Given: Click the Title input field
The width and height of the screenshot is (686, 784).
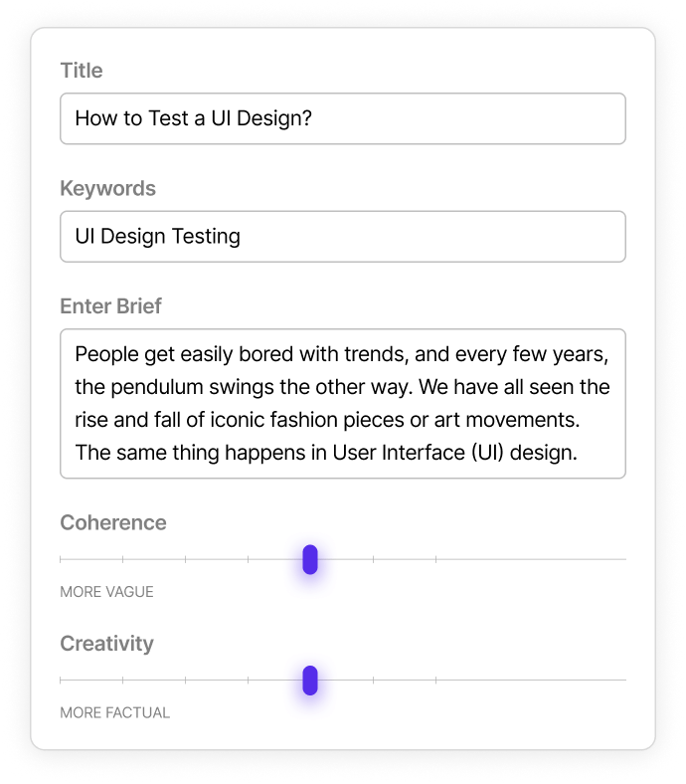Looking at the screenshot, I should point(342,118).
